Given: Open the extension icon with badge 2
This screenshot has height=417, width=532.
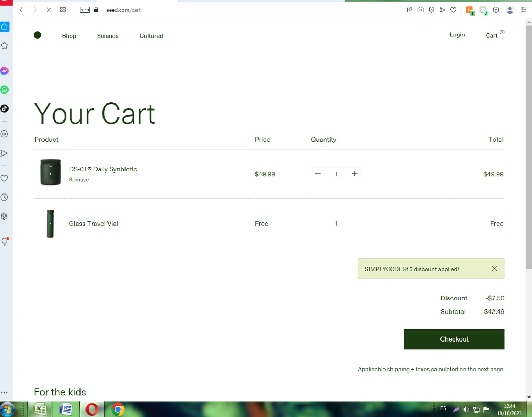Looking at the screenshot, I should pyautogui.click(x=483, y=10).
